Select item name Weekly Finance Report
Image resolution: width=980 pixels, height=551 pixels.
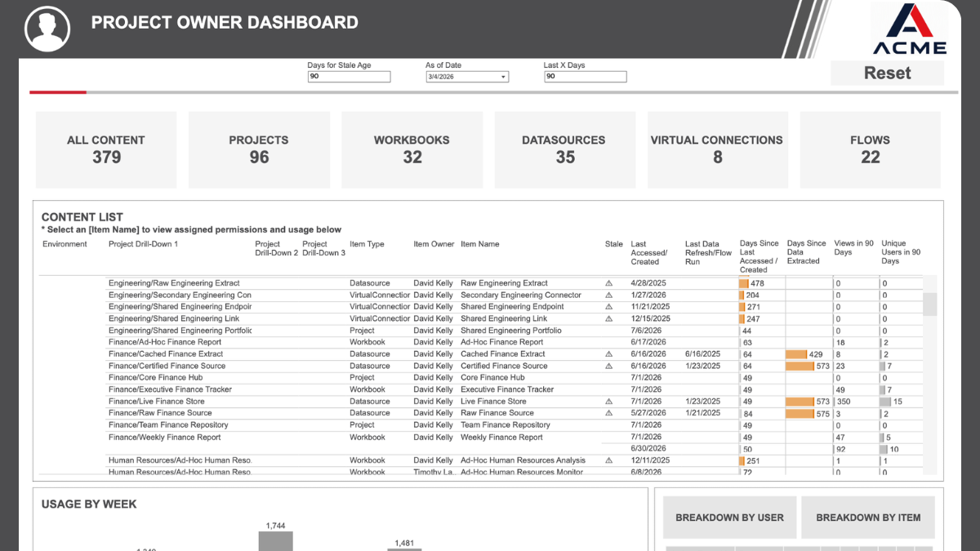(501, 438)
